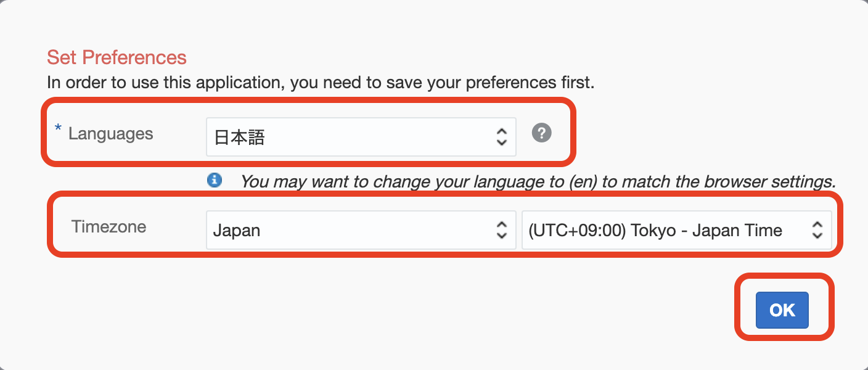This screenshot has width=868, height=370.
Task: Click the Set Preferences heading
Action: [117, 57]
